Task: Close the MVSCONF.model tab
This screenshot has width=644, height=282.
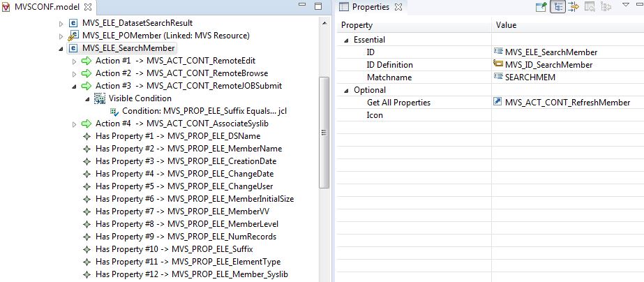Action: [87, 7]
